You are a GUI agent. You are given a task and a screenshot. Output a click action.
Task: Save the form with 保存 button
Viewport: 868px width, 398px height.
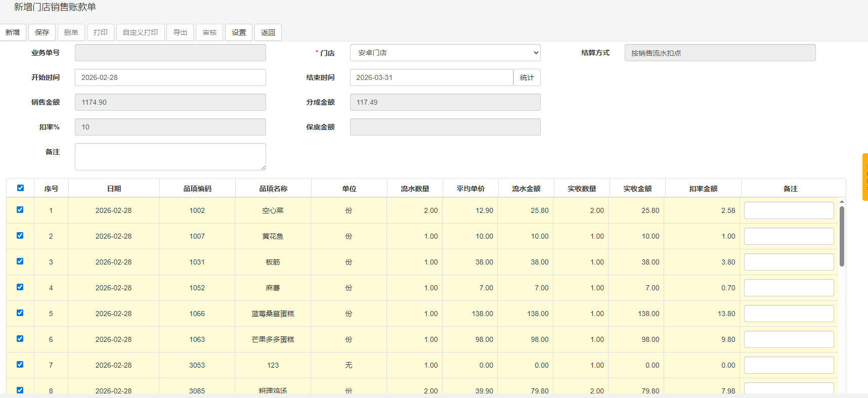click(x=42, y=32)
